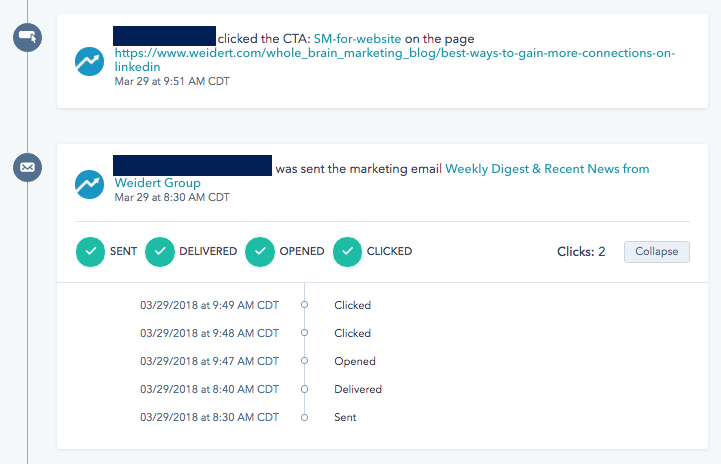Collapse the email event details
721x464 pixels.
[657, 252]
